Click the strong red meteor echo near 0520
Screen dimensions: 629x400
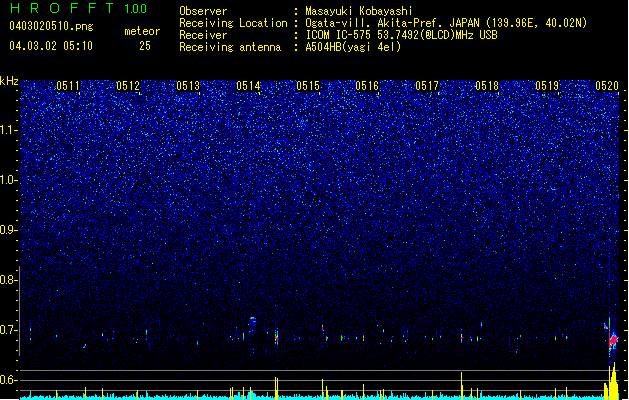(613, 341)
